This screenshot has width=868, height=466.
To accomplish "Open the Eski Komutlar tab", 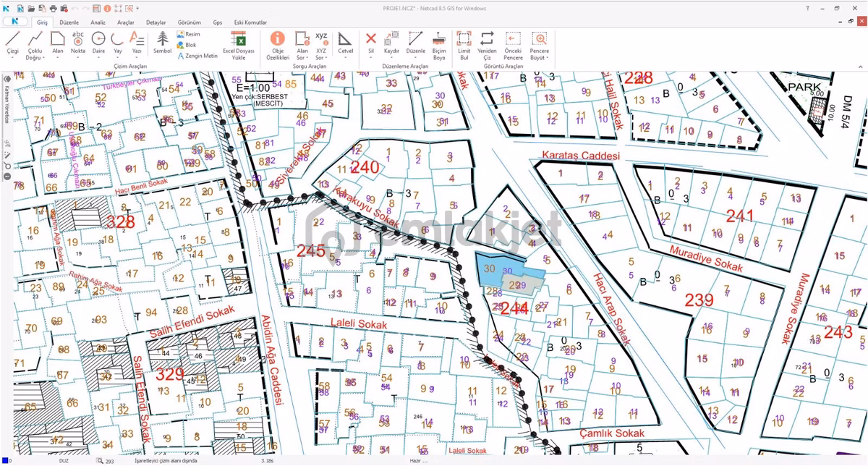I will click(x=251, y=22).
